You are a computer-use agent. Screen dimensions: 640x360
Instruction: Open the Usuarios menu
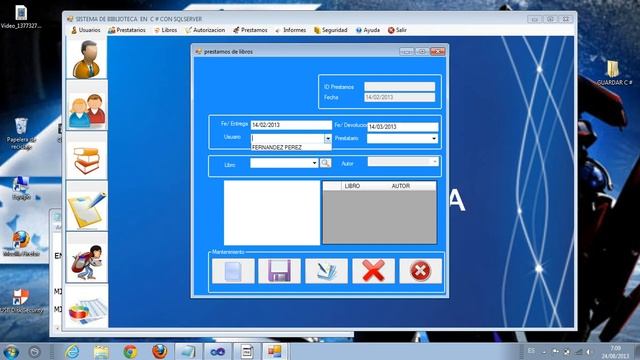(85, 30)
